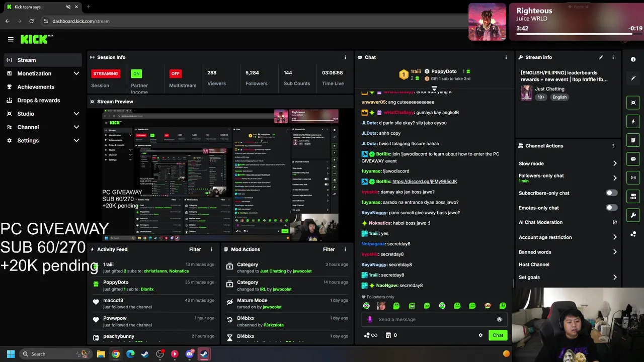
Task: Click the wrench widget icon in right sidebar
Action: [x=633, y=215]
